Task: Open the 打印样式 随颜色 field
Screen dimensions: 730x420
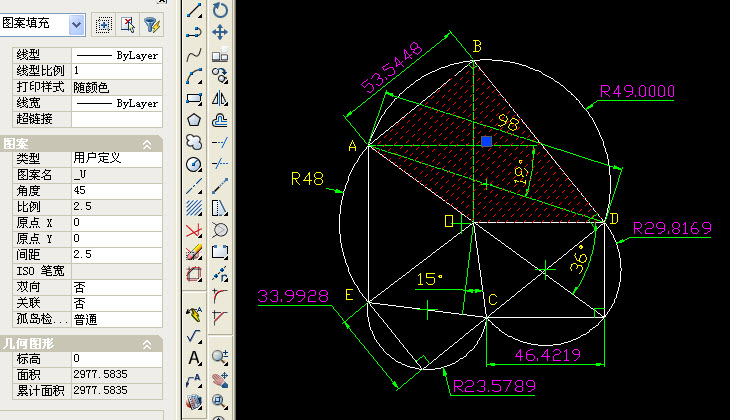Action: pyautogui.click(x=117, y=87)
